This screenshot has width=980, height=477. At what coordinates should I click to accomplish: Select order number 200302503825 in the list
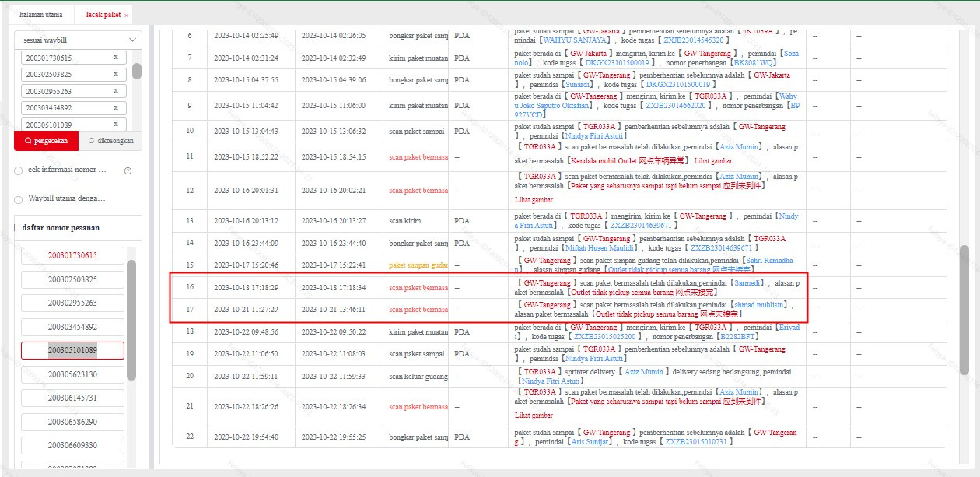[x=72, y=279]
